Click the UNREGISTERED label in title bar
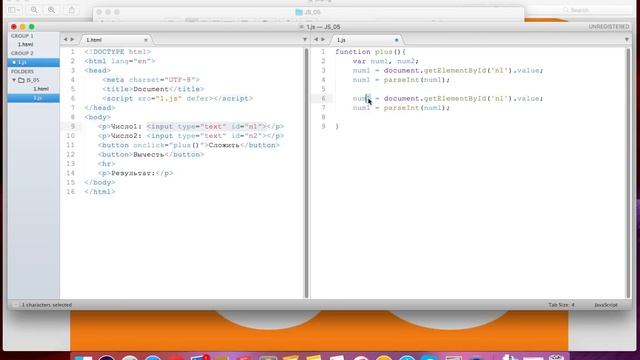Viewport: 640px width, 360px height. 609,27
